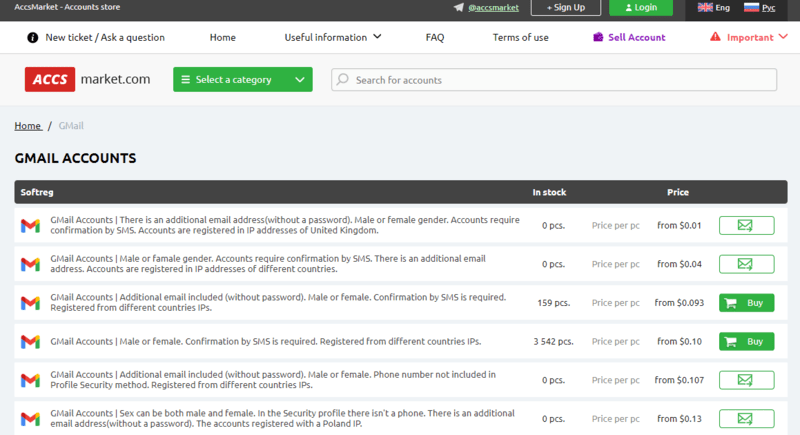Image resolution: width=800 pixels, height=435 pixels.
Task: Expand the Useful information menu
Action: click(x=333, y=37)
